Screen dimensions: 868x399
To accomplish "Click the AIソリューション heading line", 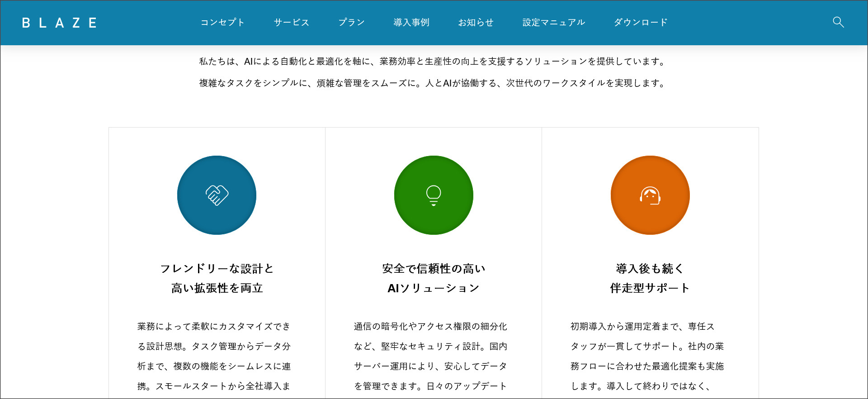I will coord(434,288).
